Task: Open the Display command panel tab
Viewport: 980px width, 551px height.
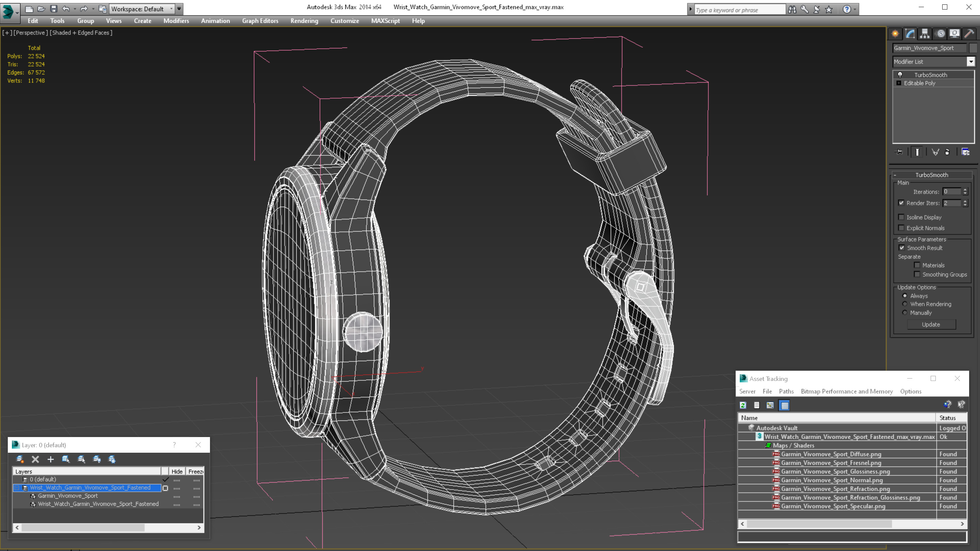Action: pos(954,34)
